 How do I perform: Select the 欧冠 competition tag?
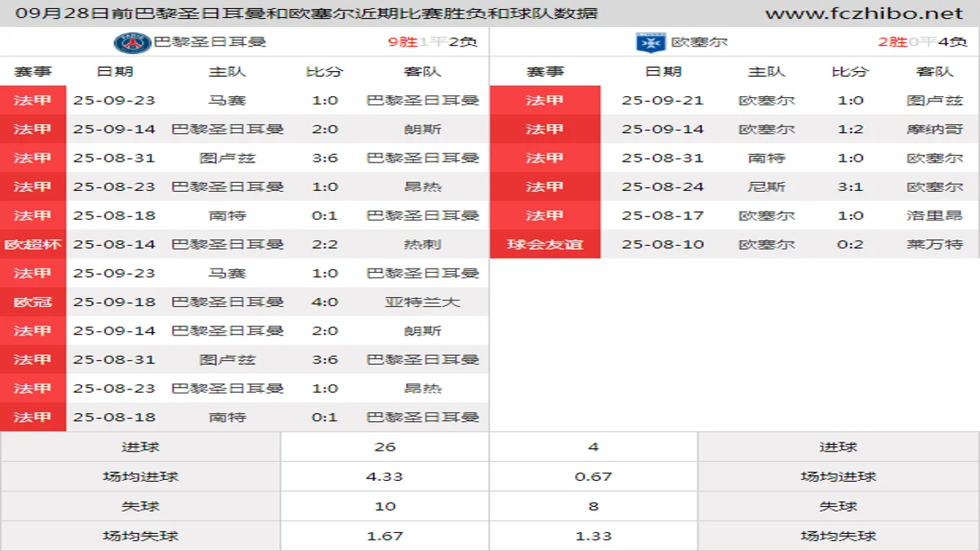33,302
